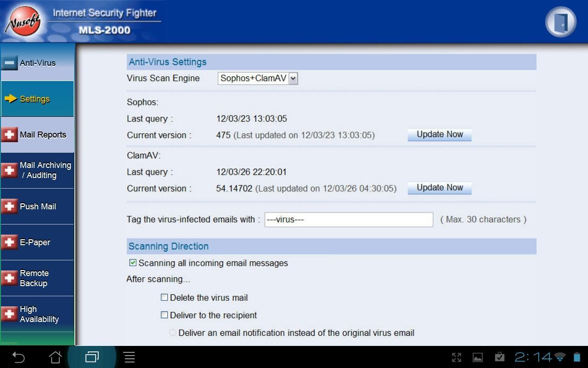Tap the recent apps button

92,357
